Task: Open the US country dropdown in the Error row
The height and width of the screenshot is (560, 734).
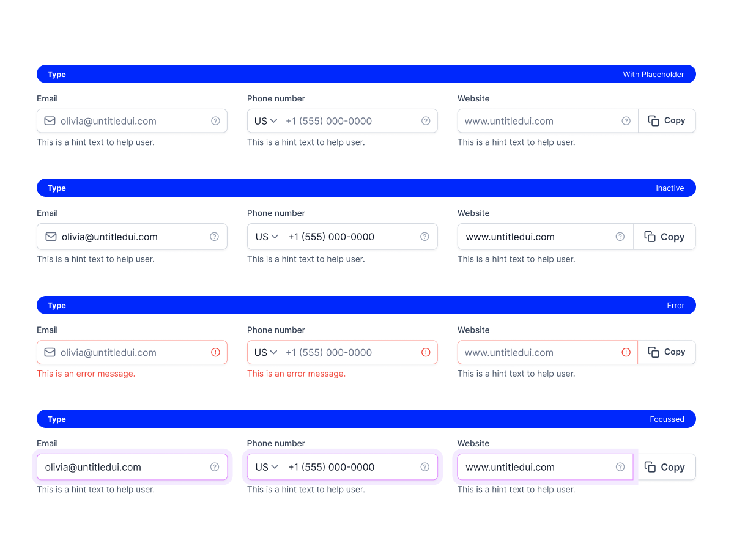Action: [x=266, y=352]
